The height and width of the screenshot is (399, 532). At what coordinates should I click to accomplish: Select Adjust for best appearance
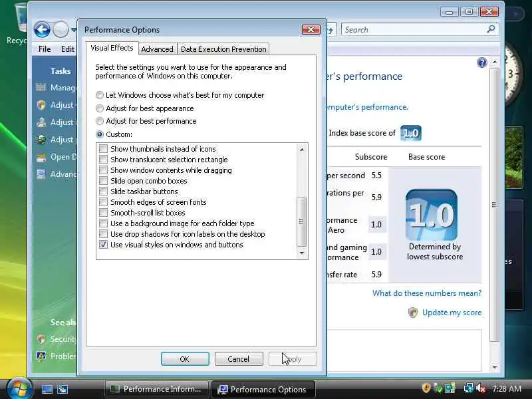click(x=99, y=108)
